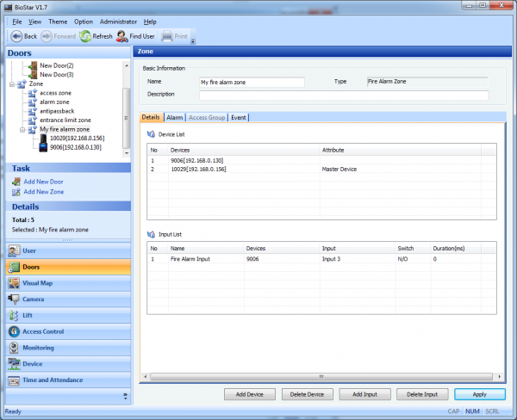Click the input list horizontal scrollbar
Screen dimensions: 517x420
(x=319, y=376)
